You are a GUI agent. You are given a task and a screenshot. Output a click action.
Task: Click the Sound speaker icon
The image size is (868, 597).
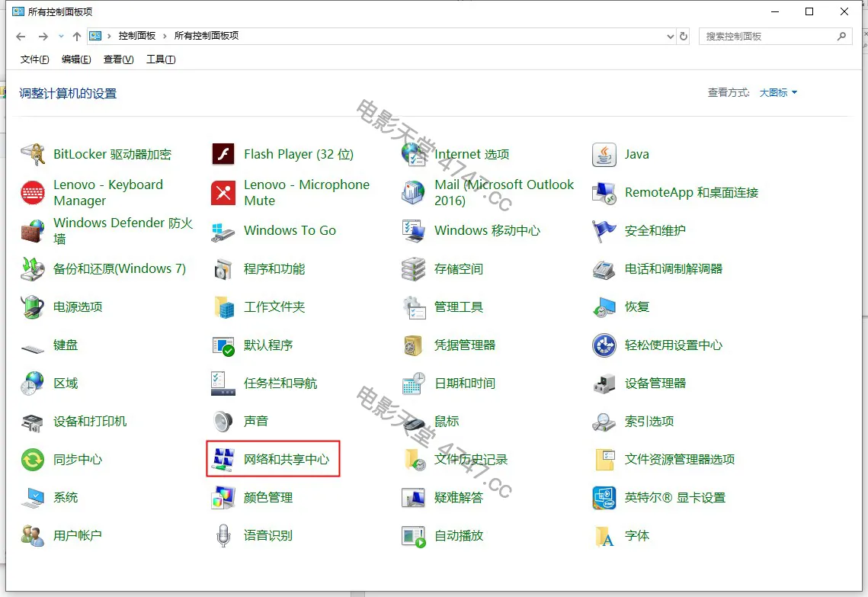point(223,421)
